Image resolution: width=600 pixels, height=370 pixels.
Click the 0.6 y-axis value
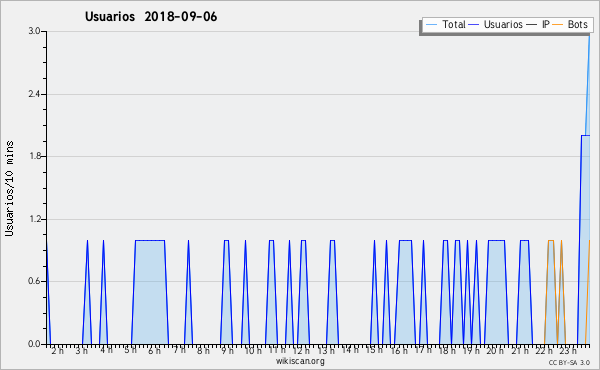click(35, 281)
